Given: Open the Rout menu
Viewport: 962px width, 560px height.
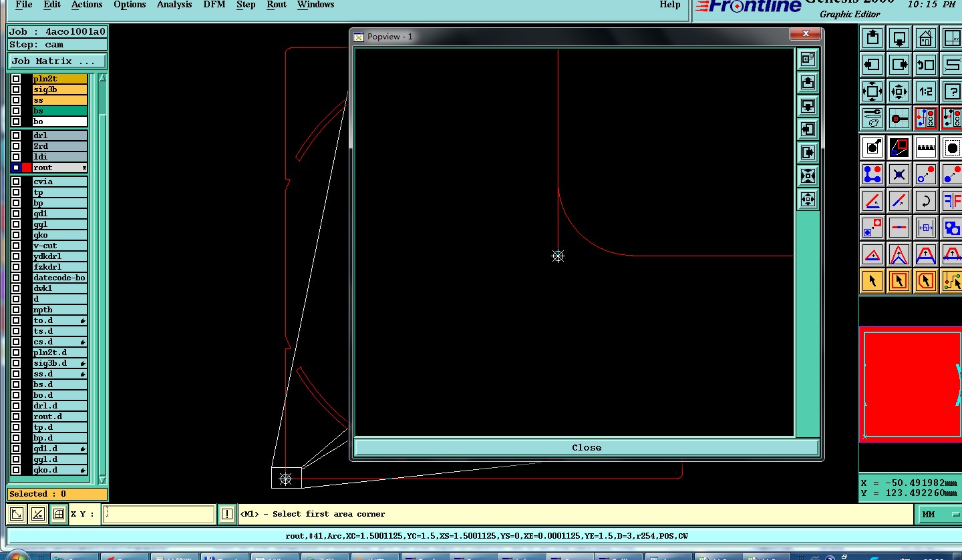Looking at the screenshot, I should coord(277,5).
